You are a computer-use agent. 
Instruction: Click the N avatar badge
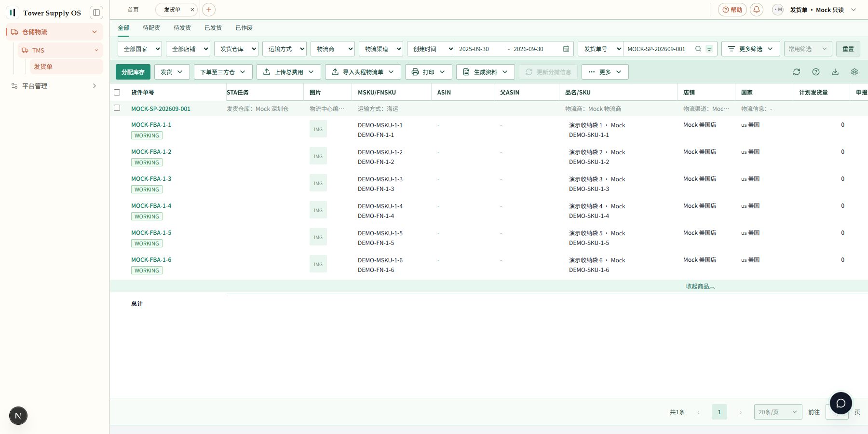tap(18, 416)
